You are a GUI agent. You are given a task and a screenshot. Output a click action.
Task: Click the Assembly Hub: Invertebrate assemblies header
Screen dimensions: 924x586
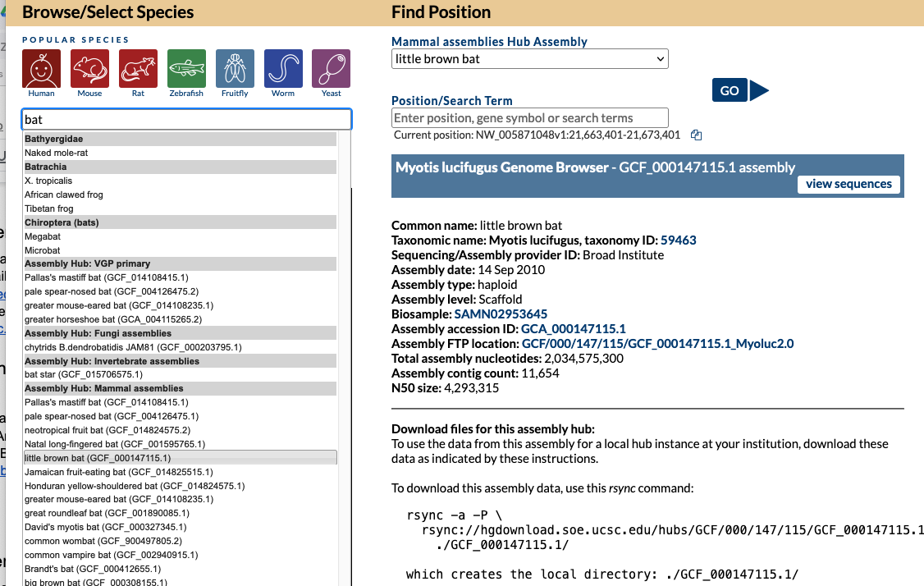(181, 361)
